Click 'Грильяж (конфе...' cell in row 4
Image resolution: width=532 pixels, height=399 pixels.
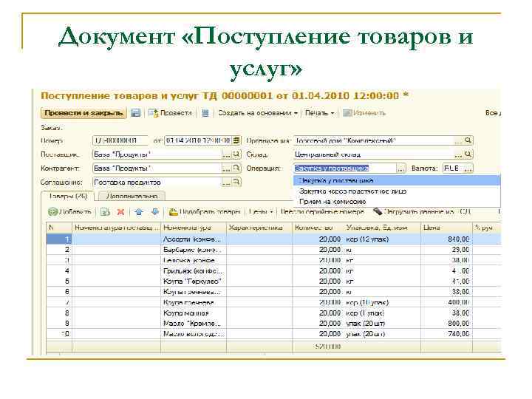pos(194,270)
